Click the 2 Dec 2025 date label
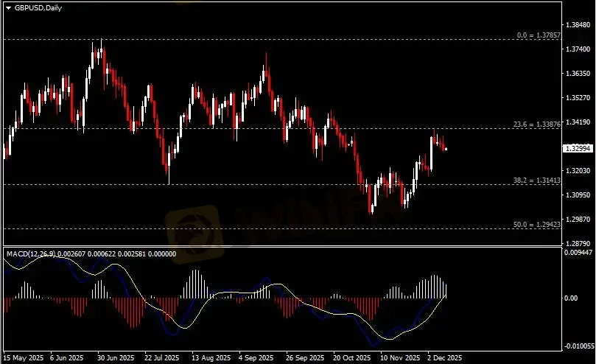The width and height of the screenshot is (596, 364). coord(444,357)
